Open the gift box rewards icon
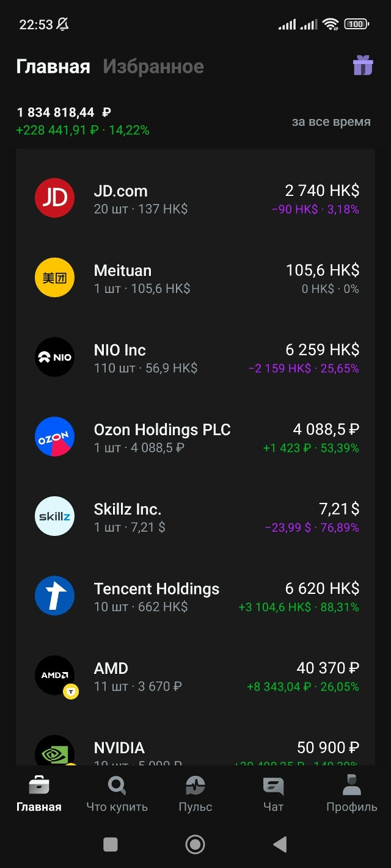391x868 pixels. 363,65
